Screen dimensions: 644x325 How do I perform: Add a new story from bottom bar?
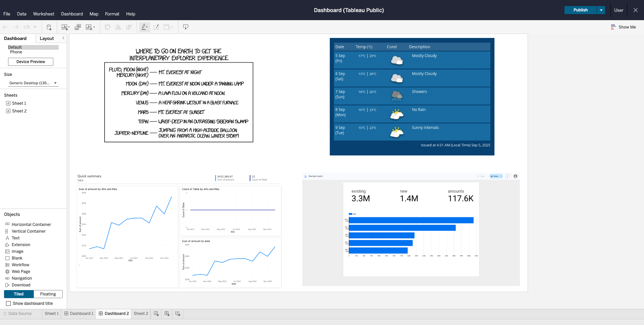coord(178,314)
